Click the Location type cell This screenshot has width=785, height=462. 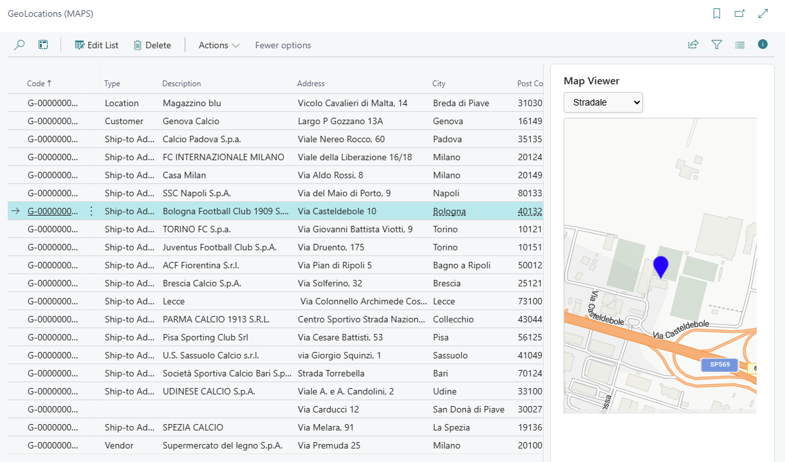(x=122, y=103)
